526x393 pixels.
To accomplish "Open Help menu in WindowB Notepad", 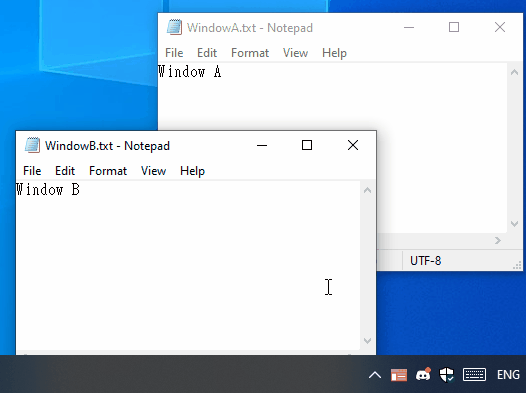I will (x=192, y=171).
